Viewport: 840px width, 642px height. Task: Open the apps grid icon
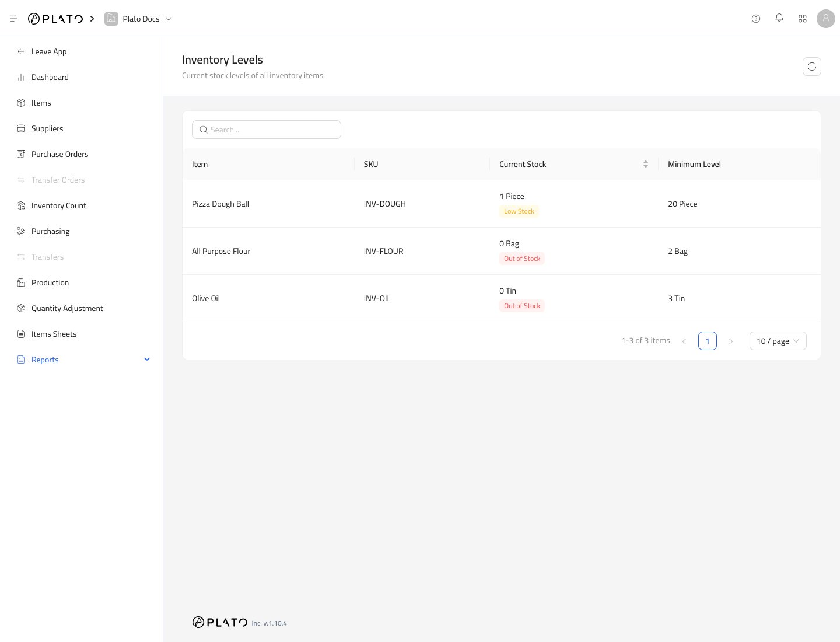(x=803, y=19)
